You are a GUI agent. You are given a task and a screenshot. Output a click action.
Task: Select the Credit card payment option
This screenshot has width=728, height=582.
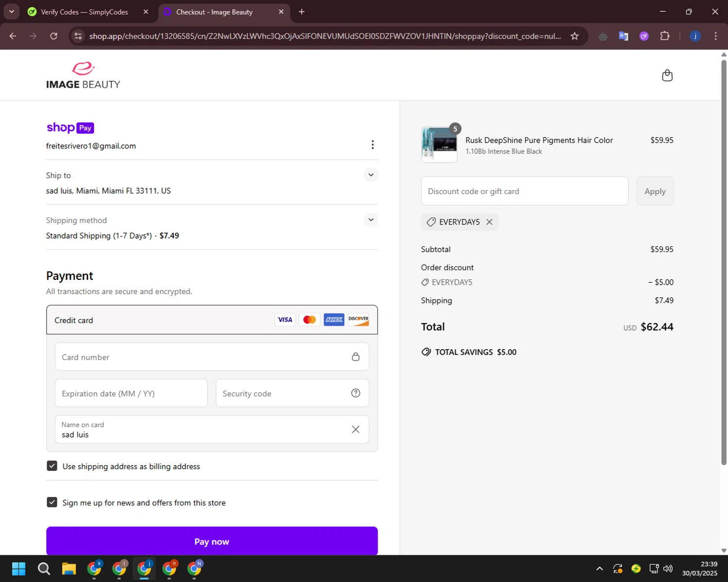coord(212,320)
